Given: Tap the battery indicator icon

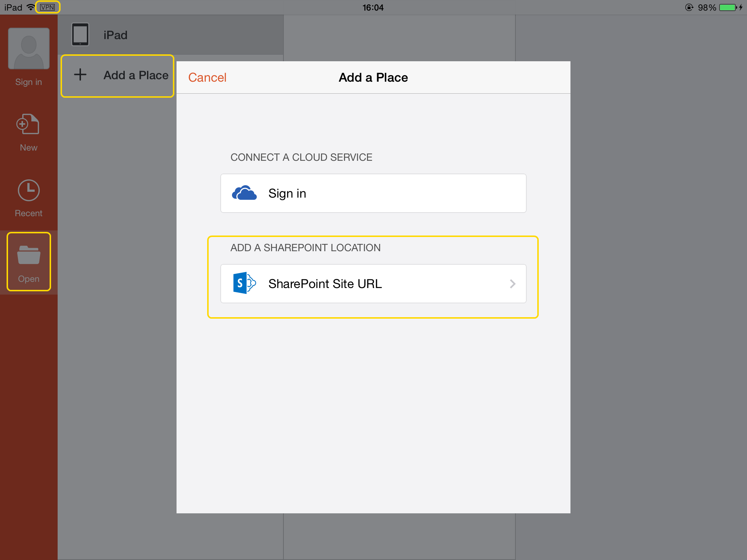Looking at the screenshot, I should coord(728,7).
